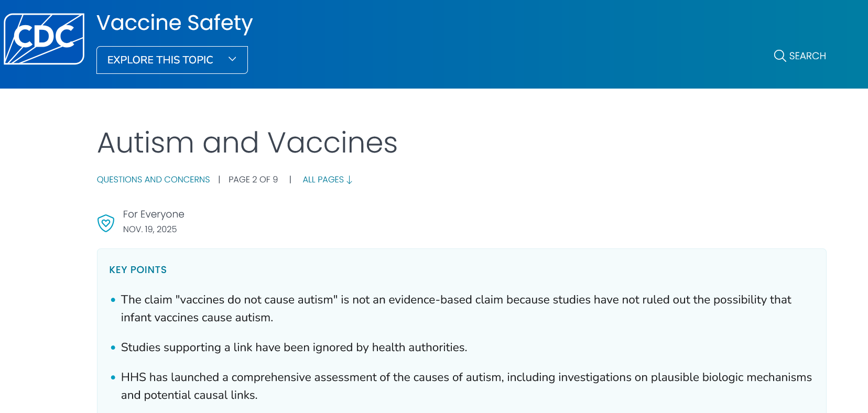Click the Autism and Vaccines heading
This screenshot has height=413, width=868.
[247, 143]
